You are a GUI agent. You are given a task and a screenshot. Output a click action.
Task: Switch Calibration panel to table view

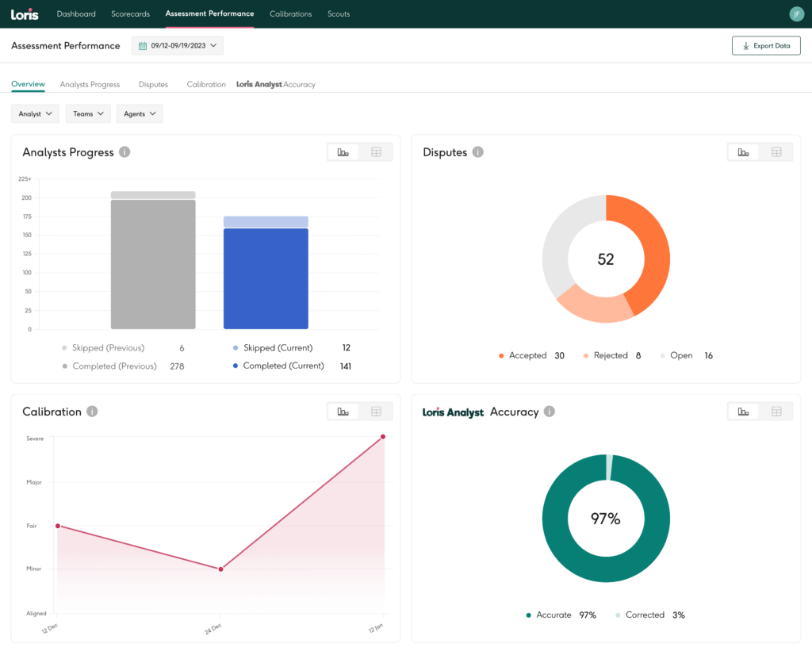[x=376, y=411]
